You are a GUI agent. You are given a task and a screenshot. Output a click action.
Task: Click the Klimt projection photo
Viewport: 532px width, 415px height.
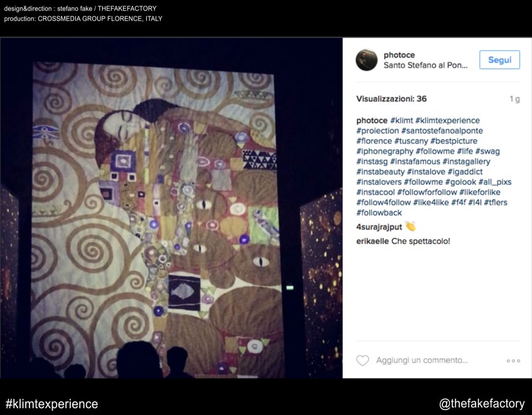click(171, 208)
